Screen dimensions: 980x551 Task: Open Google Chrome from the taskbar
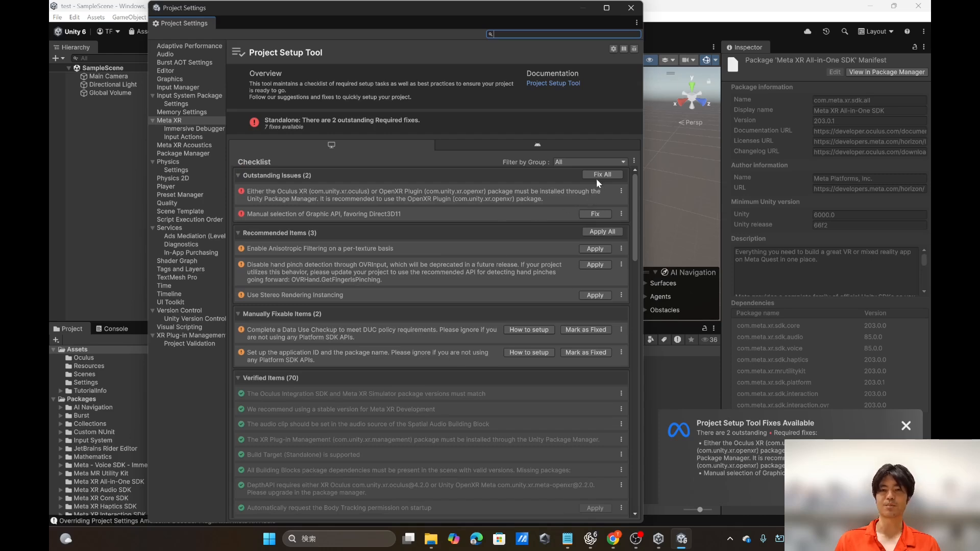613,539
